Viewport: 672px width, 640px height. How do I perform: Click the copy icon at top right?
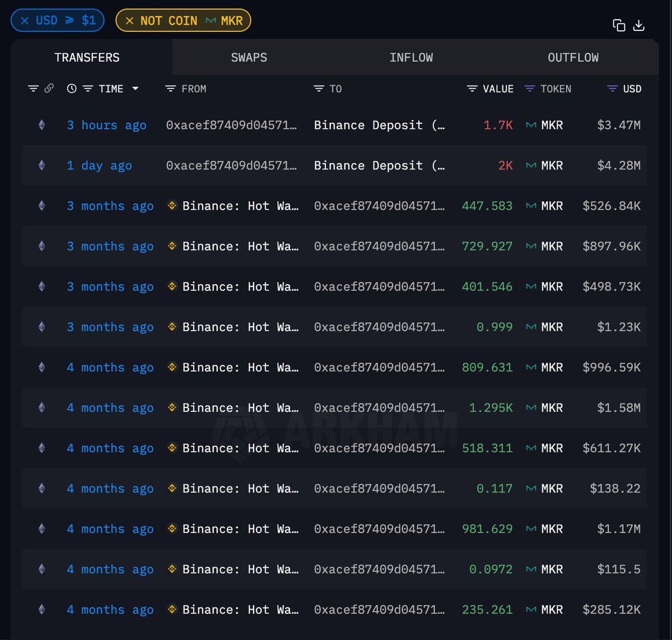click(x=619, y=25)
